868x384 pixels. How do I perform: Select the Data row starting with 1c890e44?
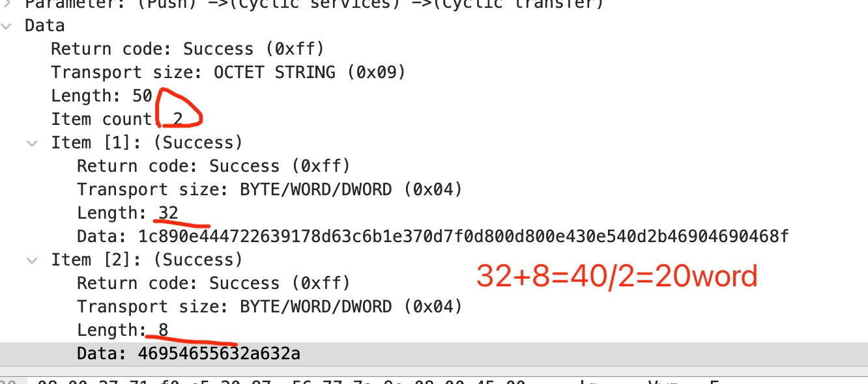point(433,237)
